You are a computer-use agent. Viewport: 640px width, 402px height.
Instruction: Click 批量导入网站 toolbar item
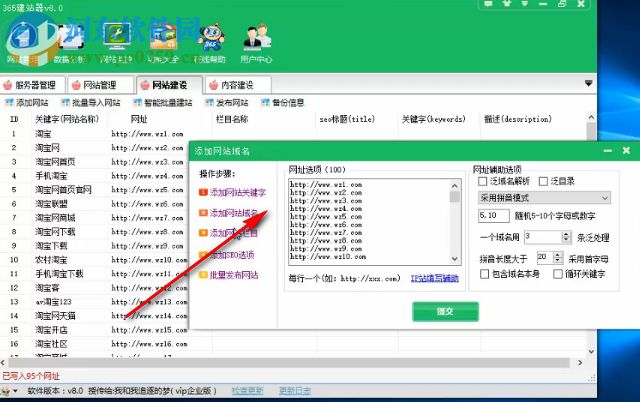(91, 102)
